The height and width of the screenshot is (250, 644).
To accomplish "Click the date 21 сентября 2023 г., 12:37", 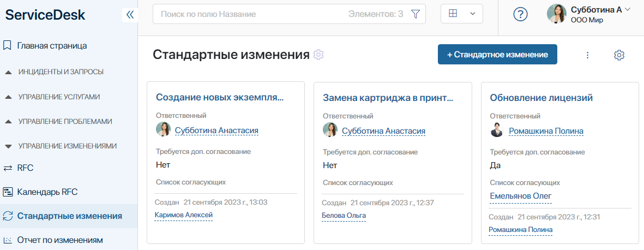I will pyautogui.click(x=392, y=203).
